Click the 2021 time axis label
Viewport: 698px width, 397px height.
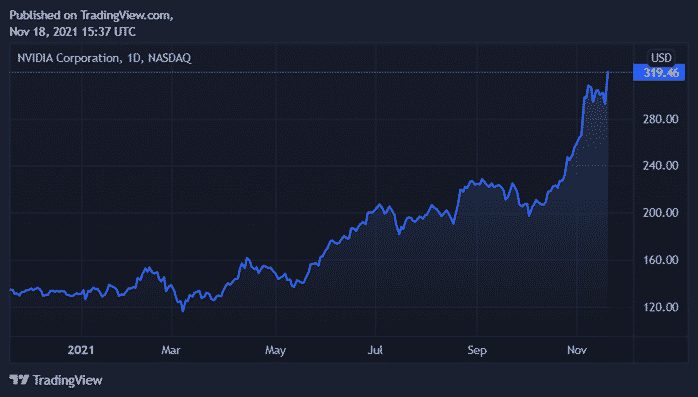[81, 350]
